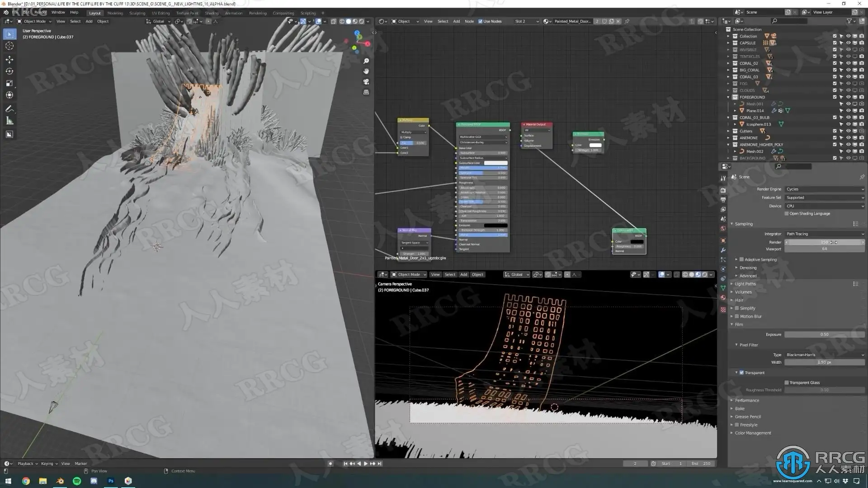Image resolution: width=868 pixels, height=488 pixels.
Task: Expand the CORAL_03 collection in outliner
Action: [728, 77]
